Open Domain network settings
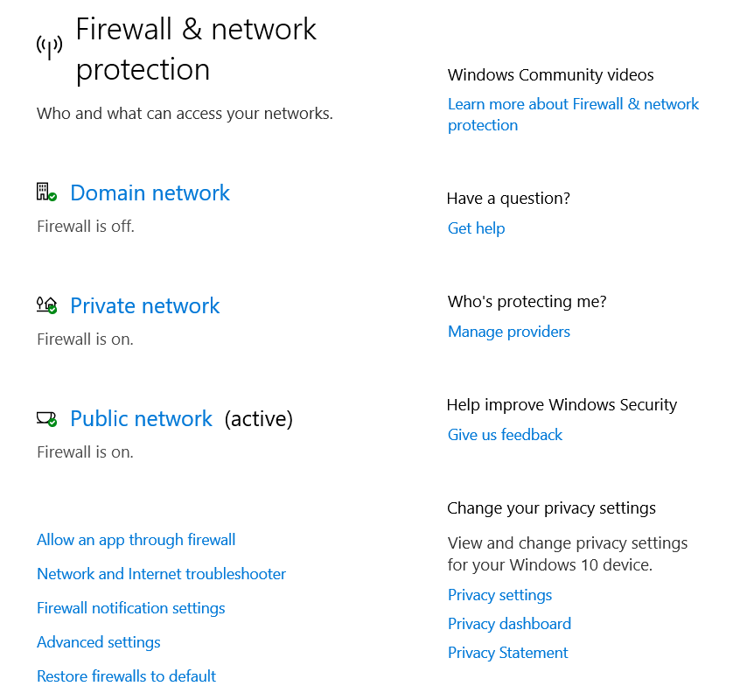This screenshot has width=747, height=700. tap(150, 193)
